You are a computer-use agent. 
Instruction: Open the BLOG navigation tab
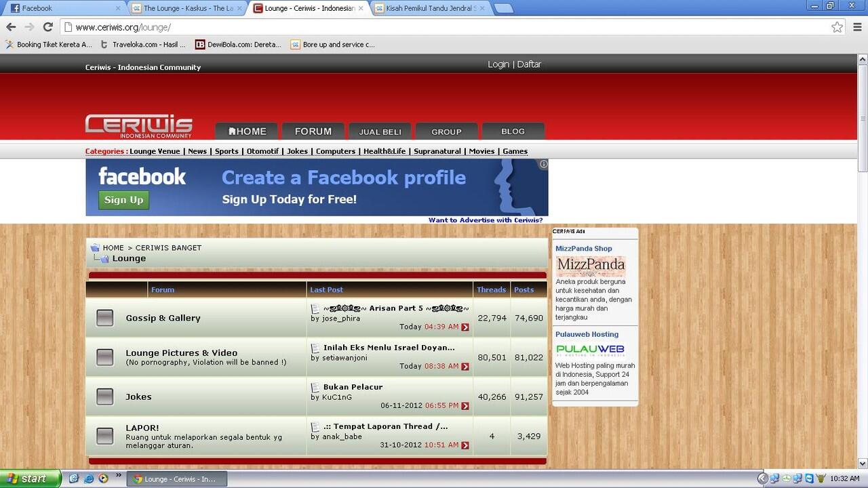(513, 131)
